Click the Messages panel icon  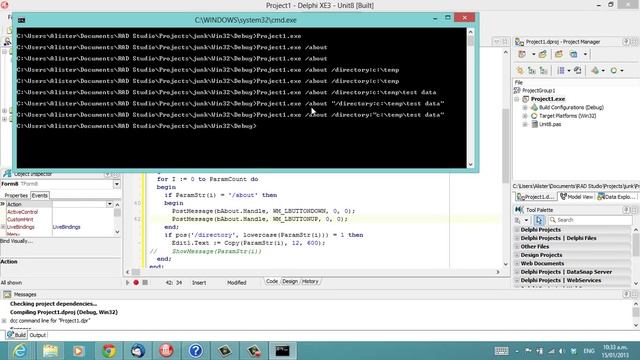(7, 294)
